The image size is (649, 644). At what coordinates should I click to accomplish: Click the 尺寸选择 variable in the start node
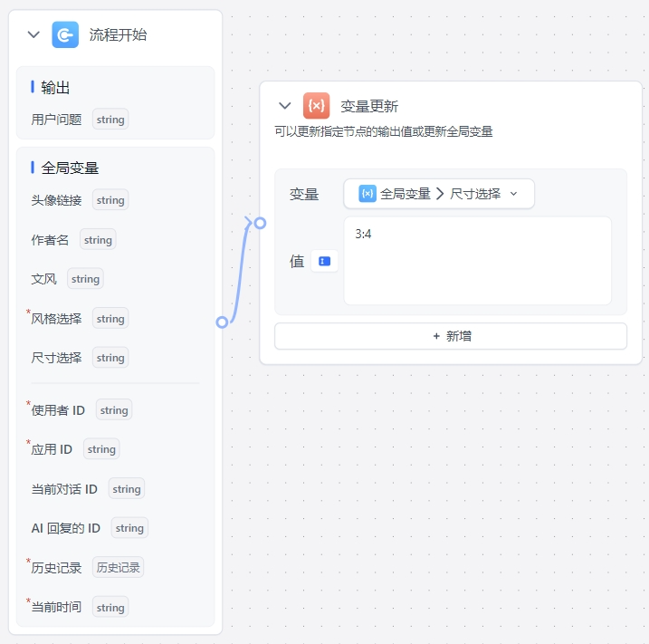pos(56,358)
